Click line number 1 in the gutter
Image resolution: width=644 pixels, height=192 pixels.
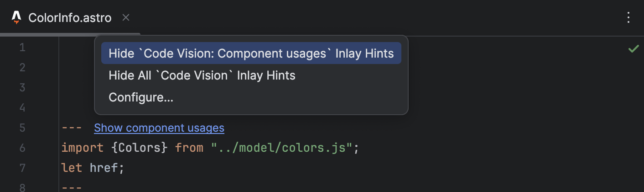[x=22, y=48]
